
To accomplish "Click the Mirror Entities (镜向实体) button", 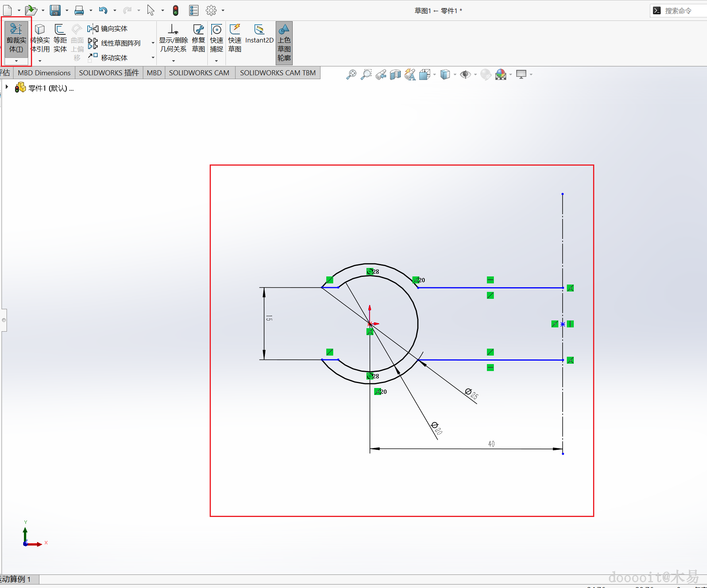I will coord(108,29).
